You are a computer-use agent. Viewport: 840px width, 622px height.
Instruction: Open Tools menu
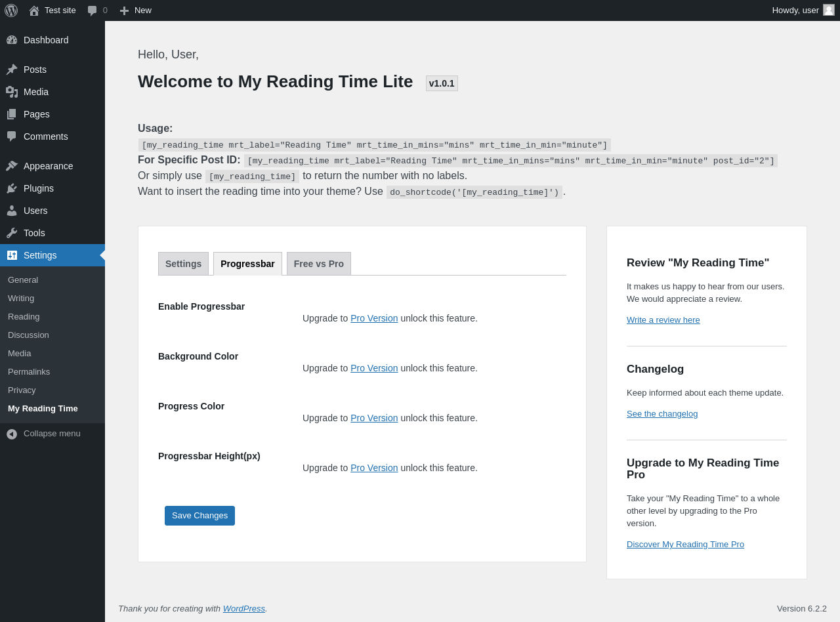[x=34, y=233]
